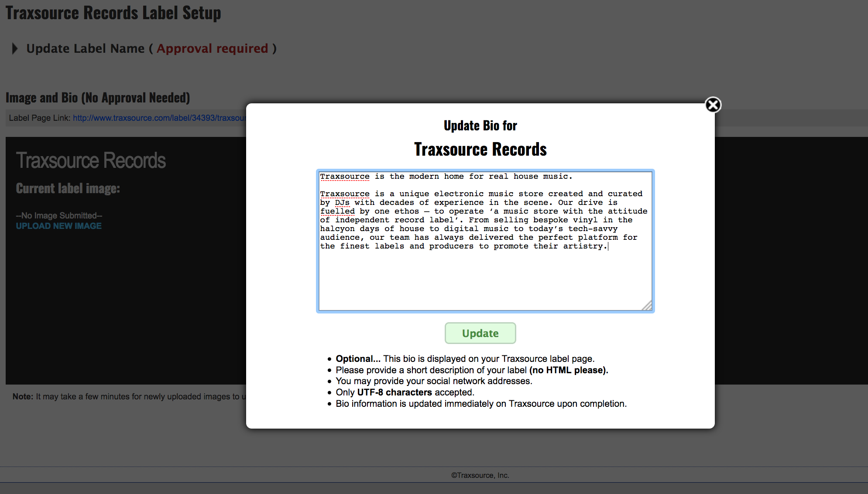
Task: Click the No Image Submitted placeholder
Action: point(59,215)
